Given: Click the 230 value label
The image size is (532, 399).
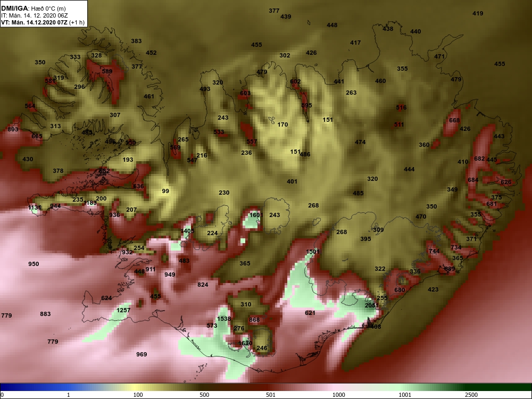Looking at the screenshot, I should (x=224, y=193).
